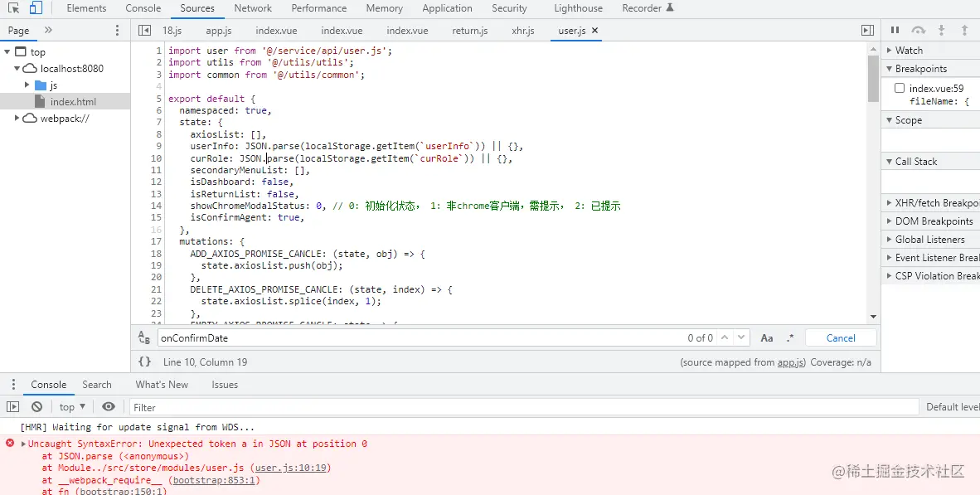Expand the Watch section
Viewport: 980px width, 495px height.
pos(909,51)
